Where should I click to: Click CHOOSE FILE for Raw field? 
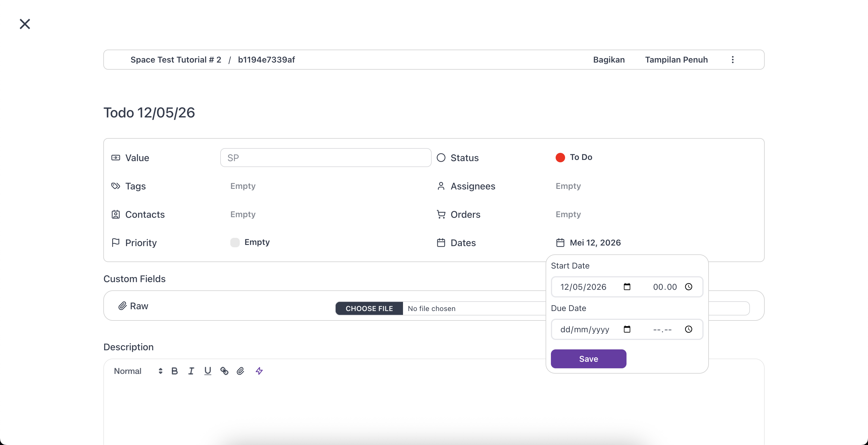[369, 308]
